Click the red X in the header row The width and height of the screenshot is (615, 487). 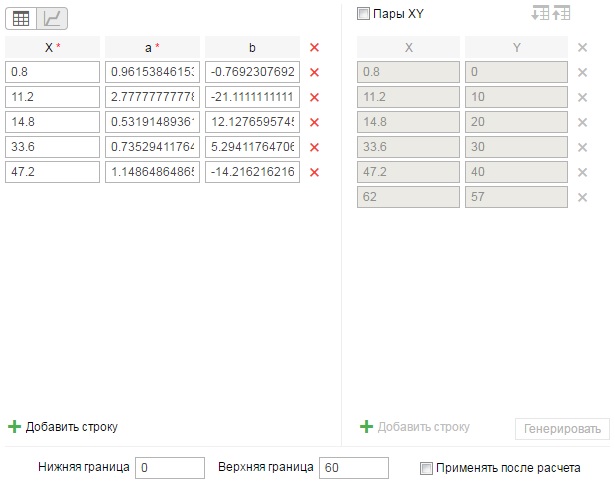click(314, 47)
